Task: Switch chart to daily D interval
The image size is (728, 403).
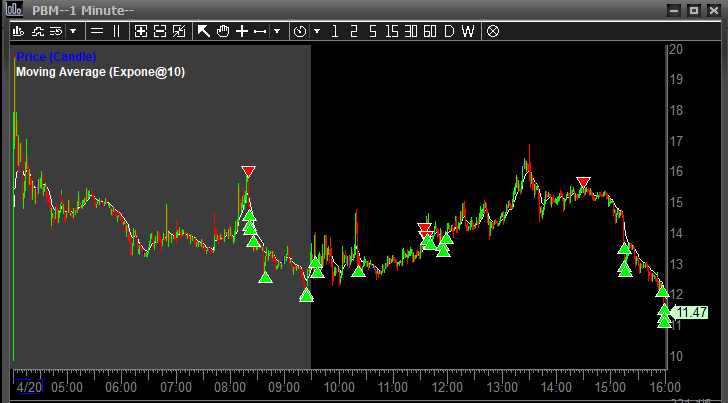Action: pos(449,32)
